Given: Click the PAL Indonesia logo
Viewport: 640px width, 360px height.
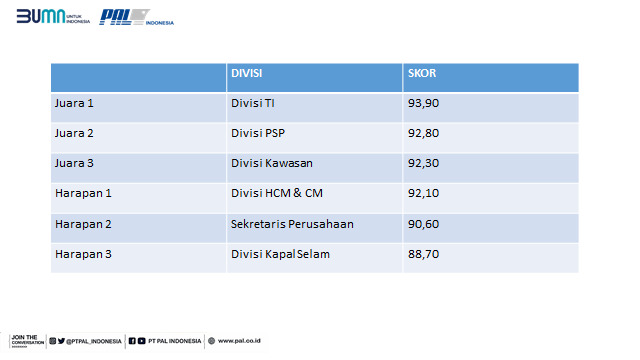Looking at the screenshot, I should pyautogui.click(x=137, y=17).
